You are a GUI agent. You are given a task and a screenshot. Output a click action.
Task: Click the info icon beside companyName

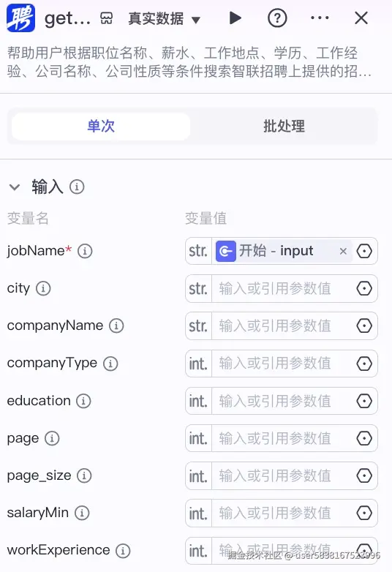(x=117, y=325)
